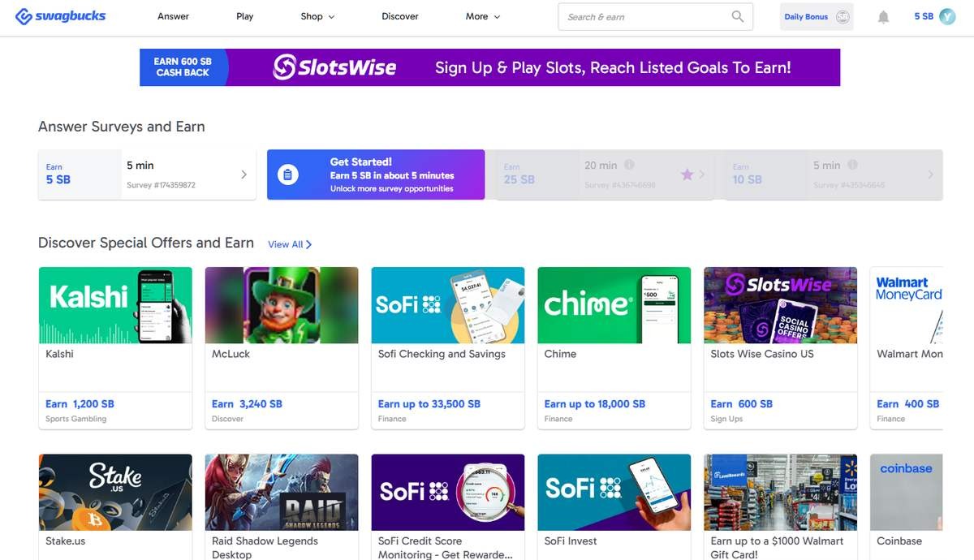Click the Raid Shadow Legends Desktop title
Viewport: 974px width, 560px height.
[265, 548]
